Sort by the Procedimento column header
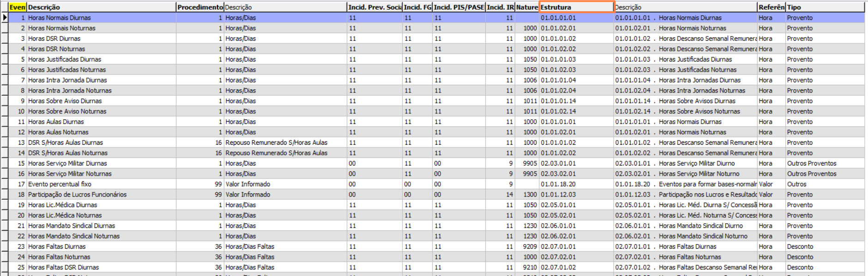 200,7
